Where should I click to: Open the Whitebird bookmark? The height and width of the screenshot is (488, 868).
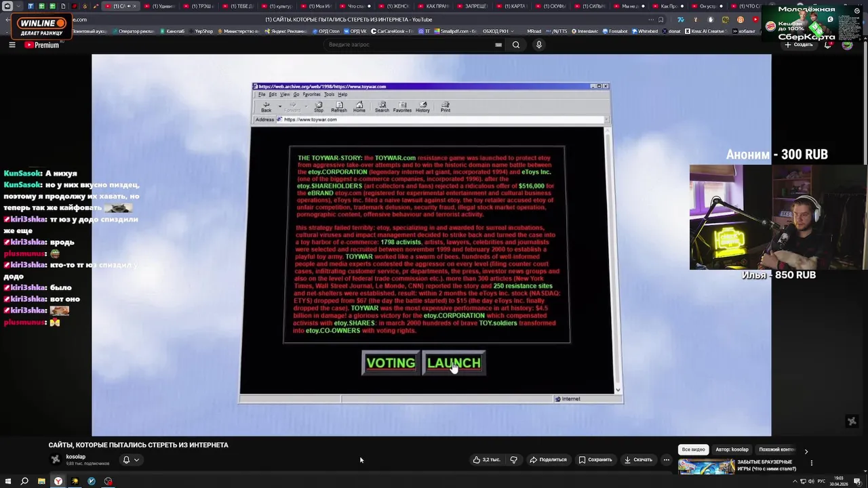click(x=645, y=31)
